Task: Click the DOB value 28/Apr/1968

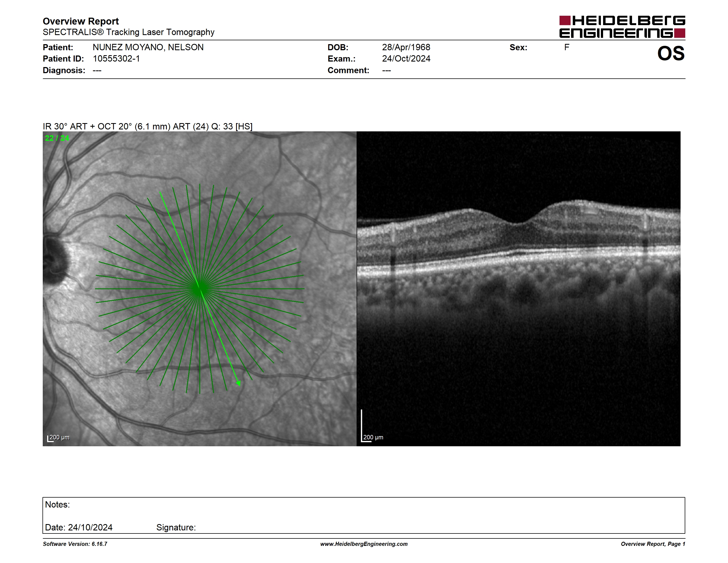Action: tap(406, 47)
